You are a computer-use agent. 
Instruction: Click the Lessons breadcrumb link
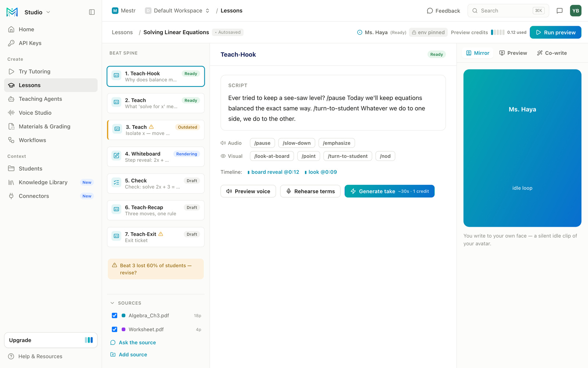tap(122, 32)
